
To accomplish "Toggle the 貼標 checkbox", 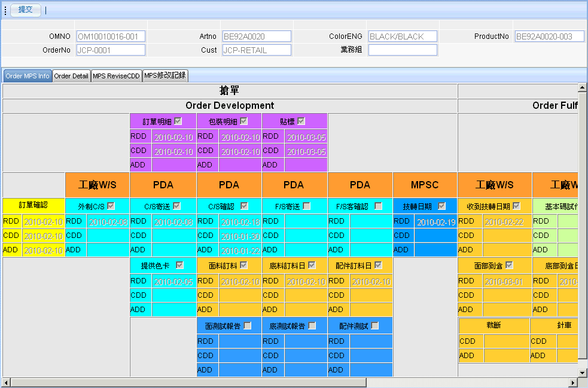I will (x=301, y=121).
